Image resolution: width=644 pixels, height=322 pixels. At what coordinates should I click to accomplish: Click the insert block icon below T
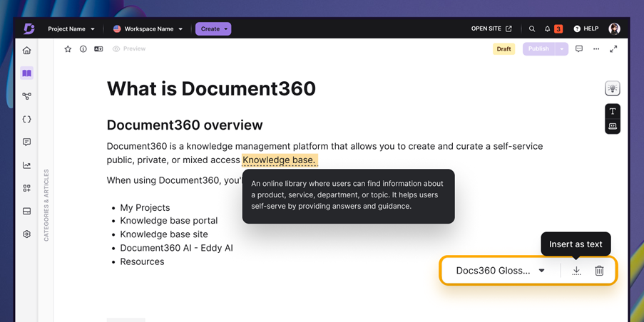[x=613, y=126]
